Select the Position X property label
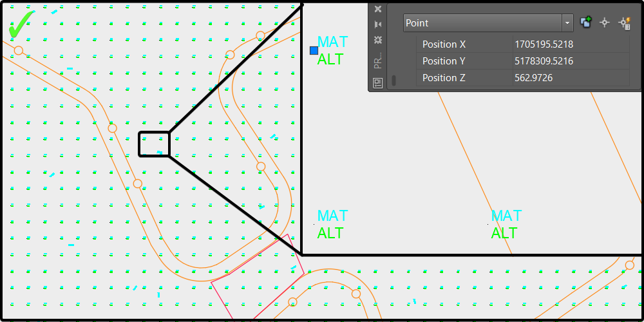Viewport: 644px width, 322px height. 465,44
